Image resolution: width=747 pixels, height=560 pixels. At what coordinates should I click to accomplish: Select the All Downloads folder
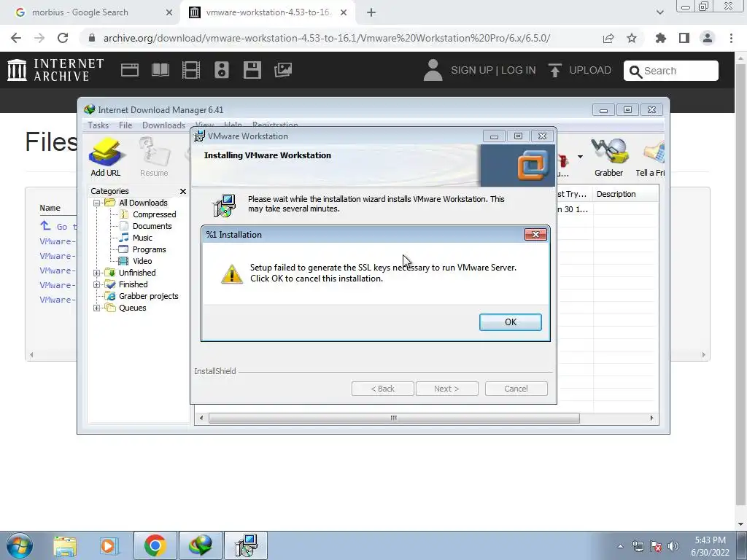[143, 203]
